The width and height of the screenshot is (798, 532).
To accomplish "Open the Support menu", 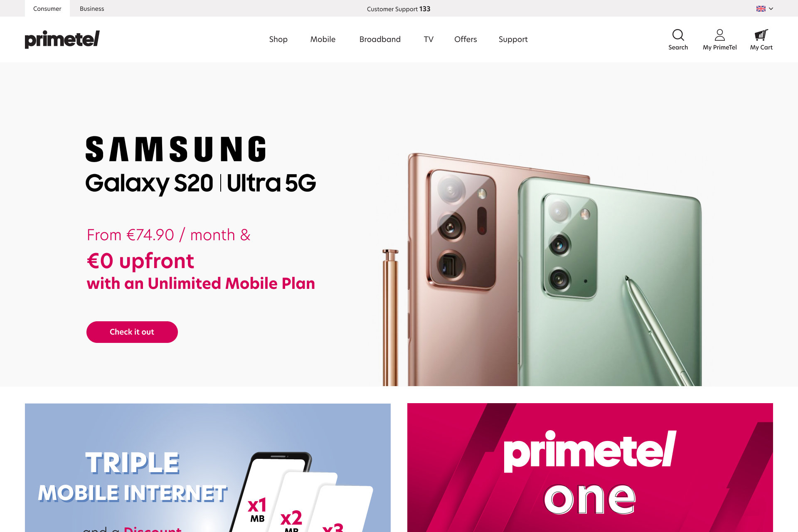I will click(513, 39).
